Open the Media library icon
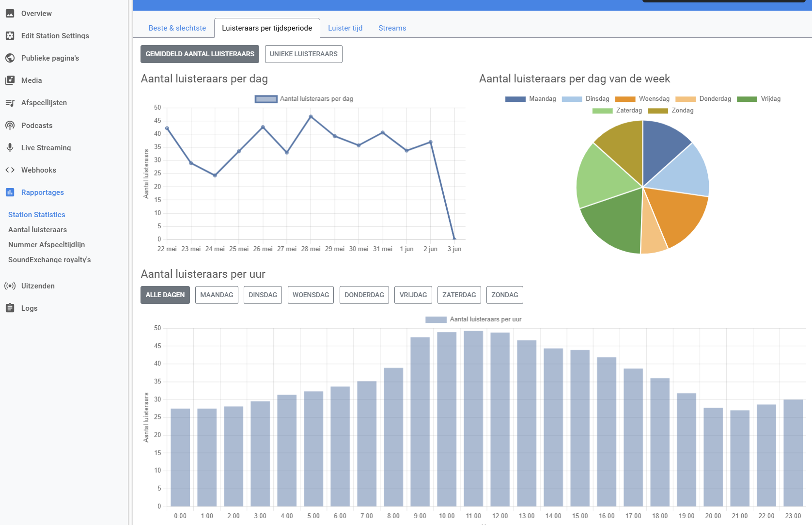Screen dimensions: 812x525 click(10, 80)
